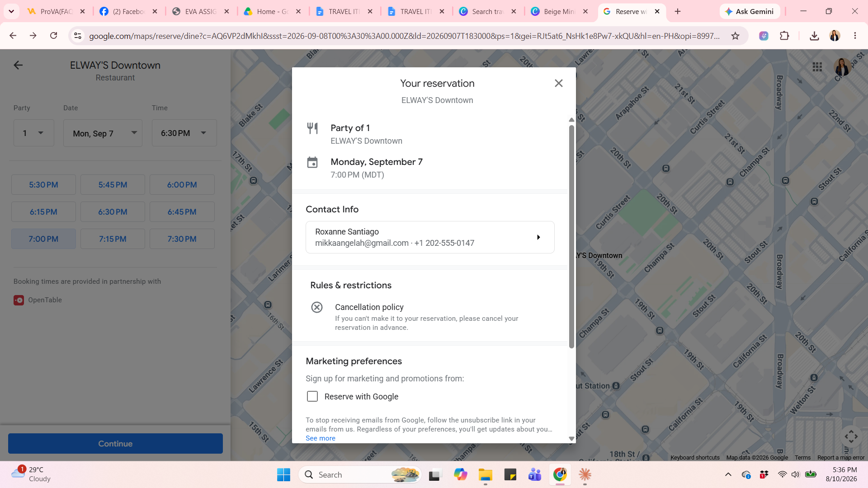Screen dimensions: 868x488
Task: Pick the 7:30 PM time slot
Action: (182, 239)
